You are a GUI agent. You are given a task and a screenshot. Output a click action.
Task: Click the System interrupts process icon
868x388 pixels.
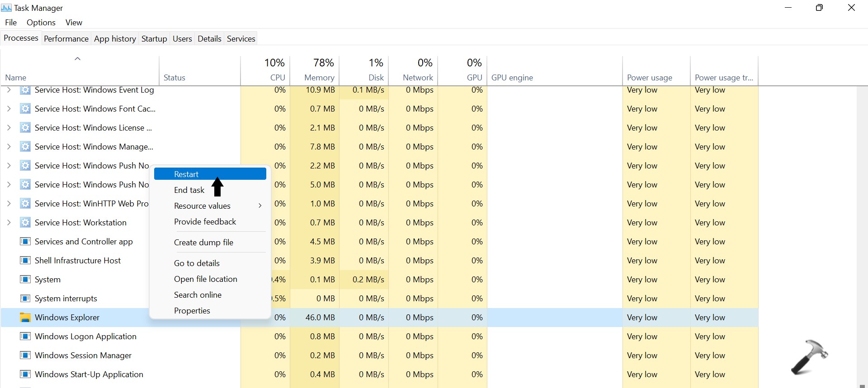pyautogui.click(x=25, y=299)
